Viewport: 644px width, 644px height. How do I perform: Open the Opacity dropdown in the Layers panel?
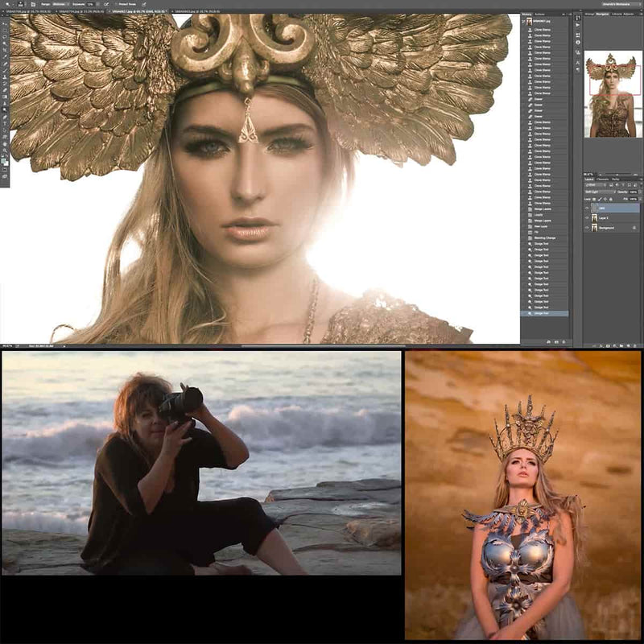point(634,192)
